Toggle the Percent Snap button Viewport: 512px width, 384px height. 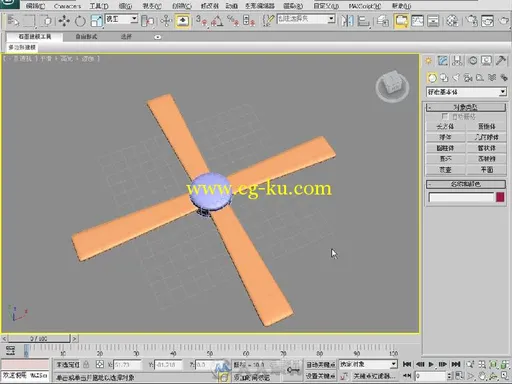click(x=233, y=21)
